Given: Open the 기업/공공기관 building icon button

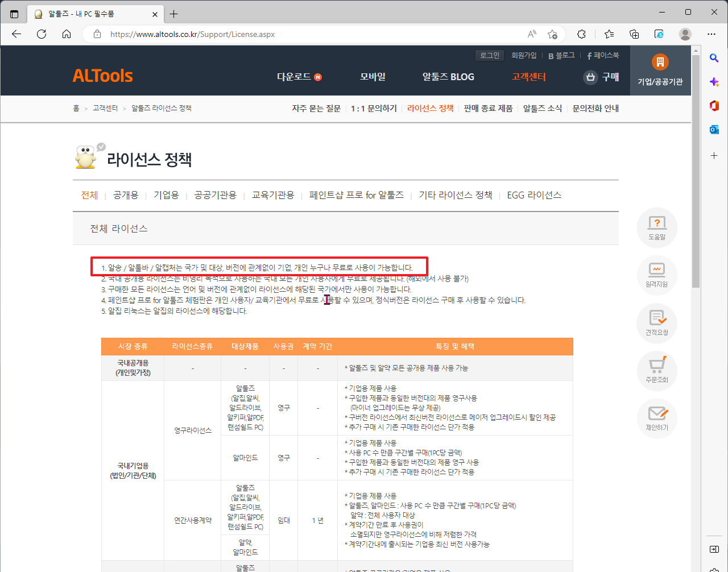Looking at the screenshot, I should 660,70.
